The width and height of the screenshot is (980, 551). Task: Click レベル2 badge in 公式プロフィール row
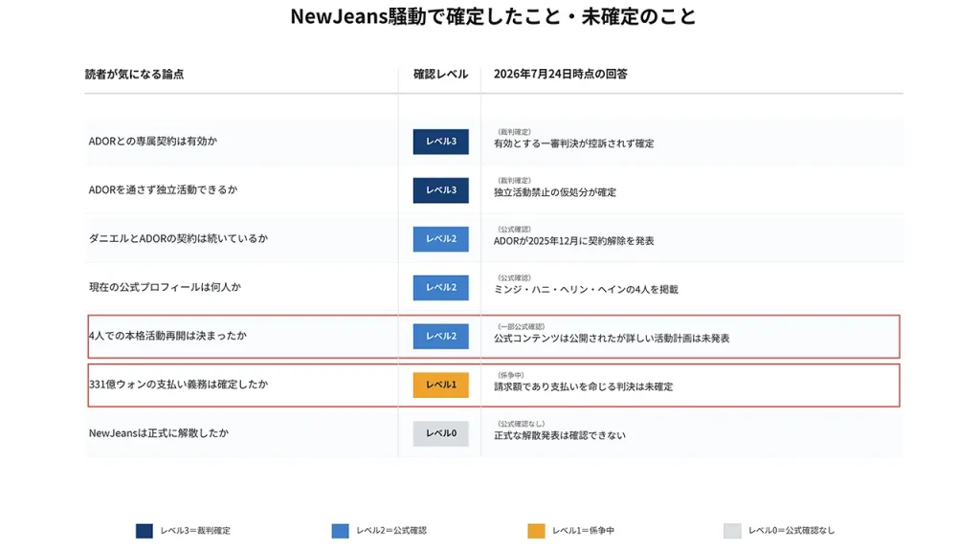pos(440,287)
